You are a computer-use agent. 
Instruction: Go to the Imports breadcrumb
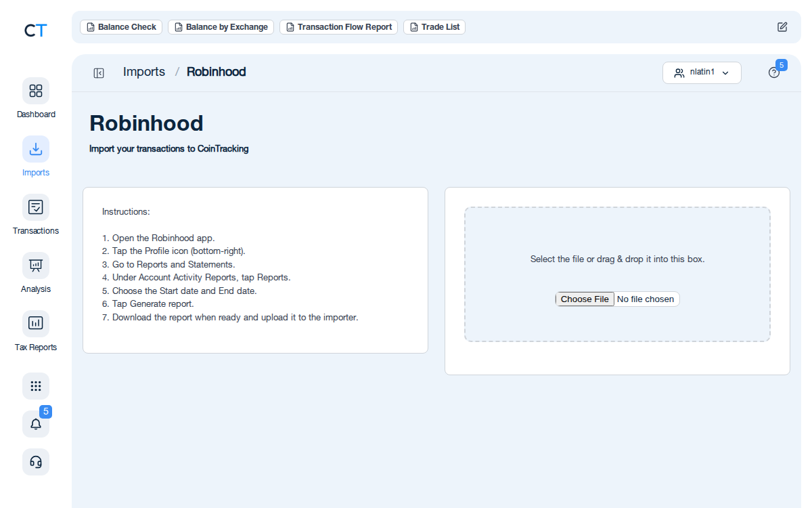click(144, 72)
